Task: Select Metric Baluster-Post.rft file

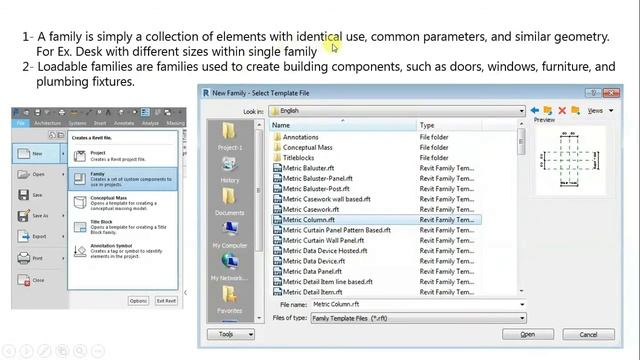Action: (x=311, y=189)
